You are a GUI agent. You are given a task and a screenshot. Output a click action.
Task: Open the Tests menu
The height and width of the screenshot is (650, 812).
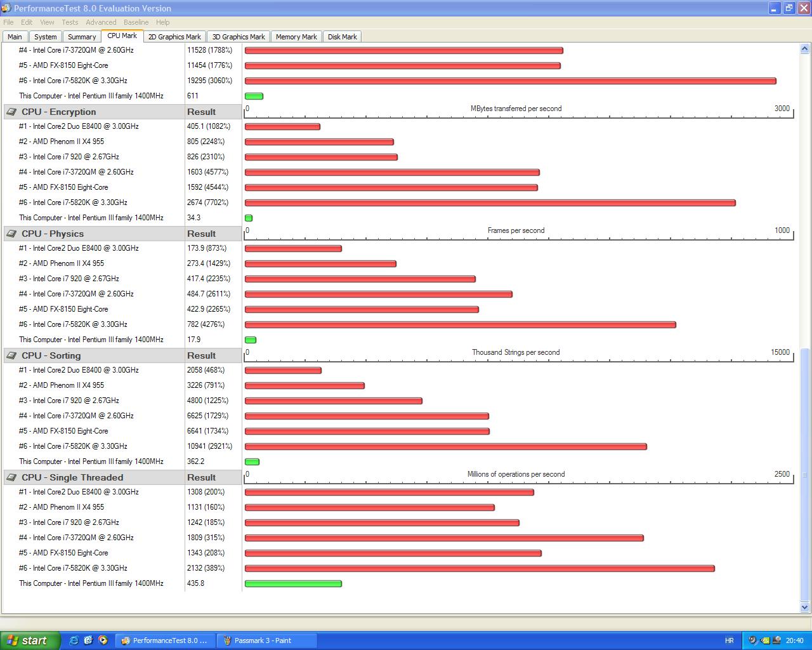pyautogui.click(x=70, y=22)
